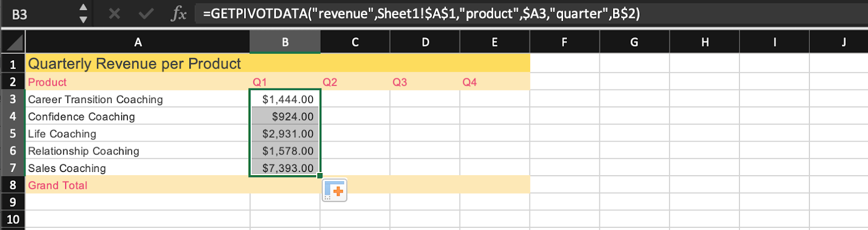The image size is (868, 230).
Task: Click the Quarterly Revenue per Product title cell
Action: pyautogui.click(x=135, y=64)
